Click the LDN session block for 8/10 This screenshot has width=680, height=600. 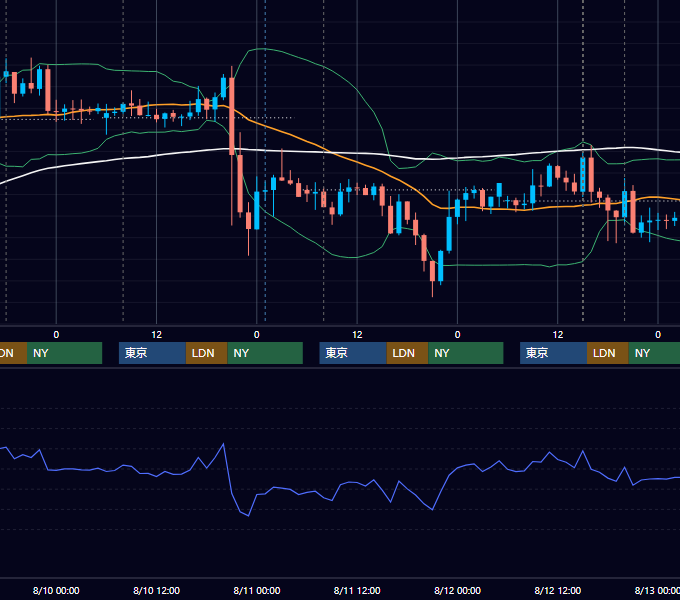pos(206,353)
